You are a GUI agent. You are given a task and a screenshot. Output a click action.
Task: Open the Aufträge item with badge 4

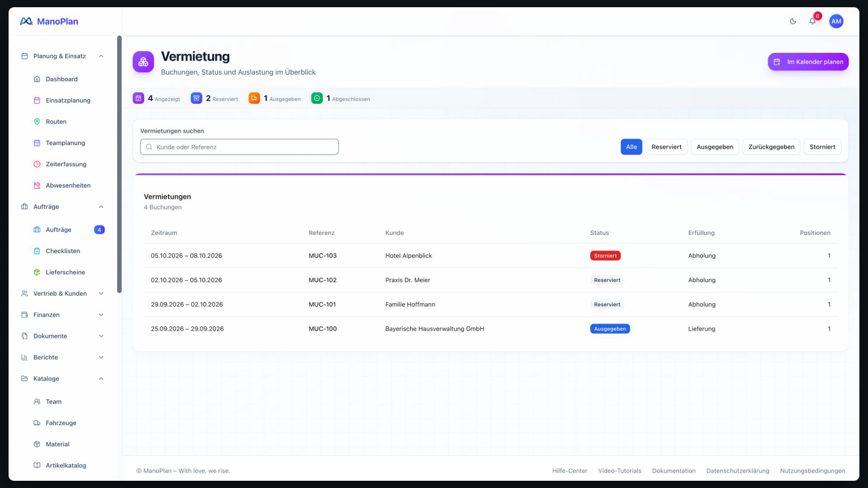click(69, 230)
